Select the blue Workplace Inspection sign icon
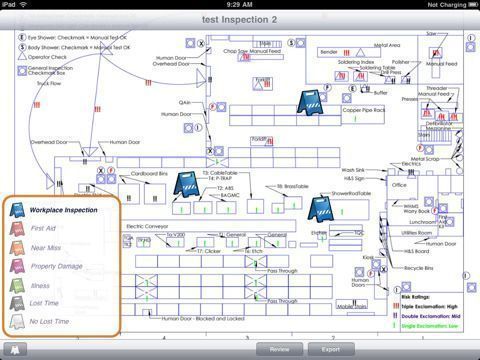Screen dimensions: 480x360 [x=17, y=210]
